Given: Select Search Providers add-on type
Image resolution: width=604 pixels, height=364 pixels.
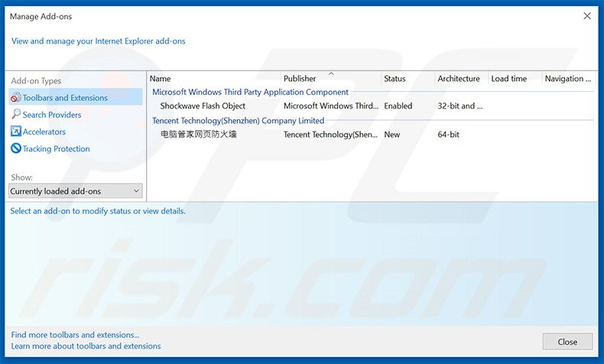Looking at the screenshot, I should click(52, 115).
